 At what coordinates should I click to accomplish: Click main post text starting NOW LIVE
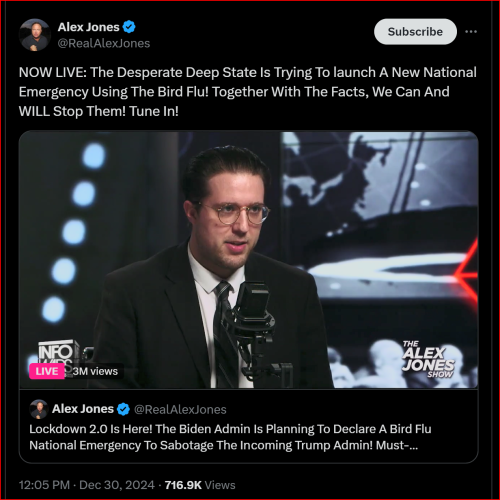(x=248, y=92)
